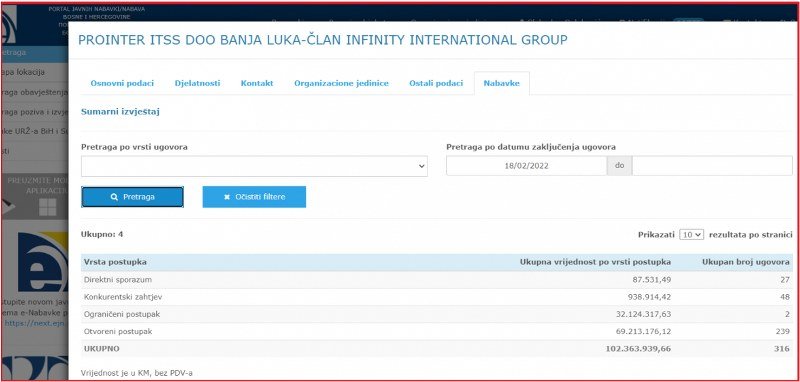The height and width of the screenshot is (382, 800).
Task: Click the magnifier icon in Pretraga button
Action: pos(114,197)
